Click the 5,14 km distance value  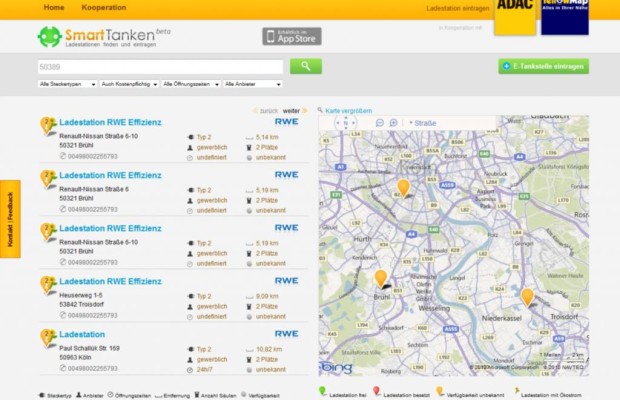point(267,137)
